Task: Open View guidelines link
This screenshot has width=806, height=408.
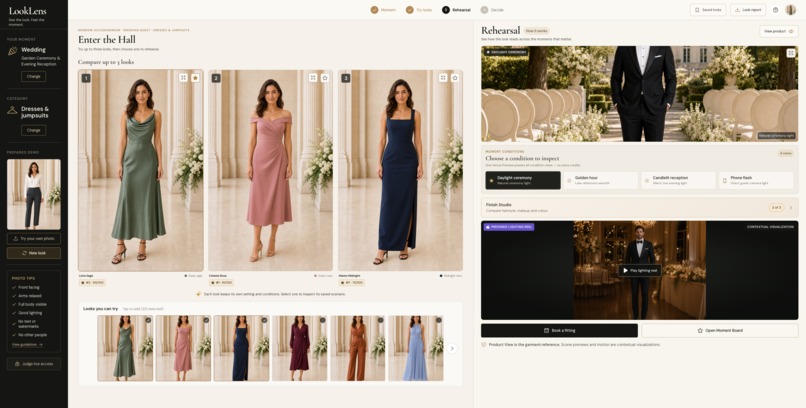Action: click(x=27, y=344)
